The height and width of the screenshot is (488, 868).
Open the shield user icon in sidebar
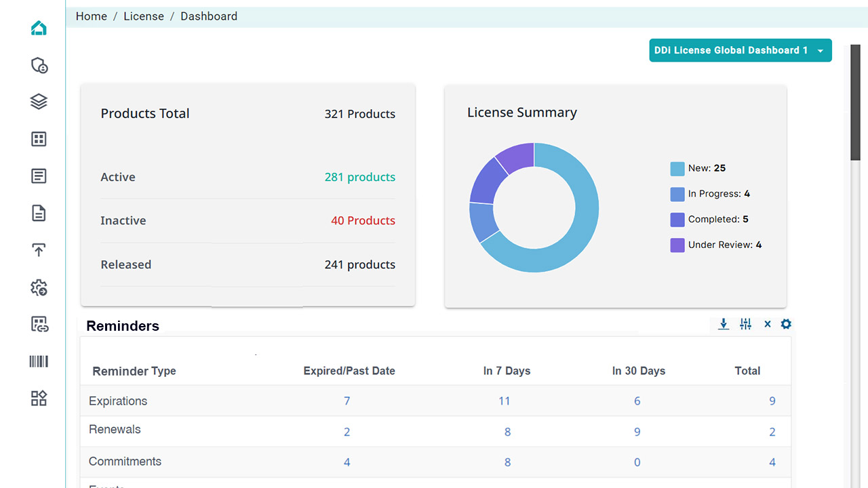coord(39,65)
